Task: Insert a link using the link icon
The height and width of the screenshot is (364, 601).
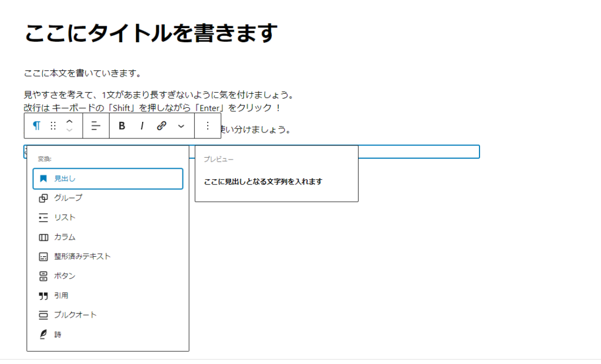Action: tap(161, 126)
